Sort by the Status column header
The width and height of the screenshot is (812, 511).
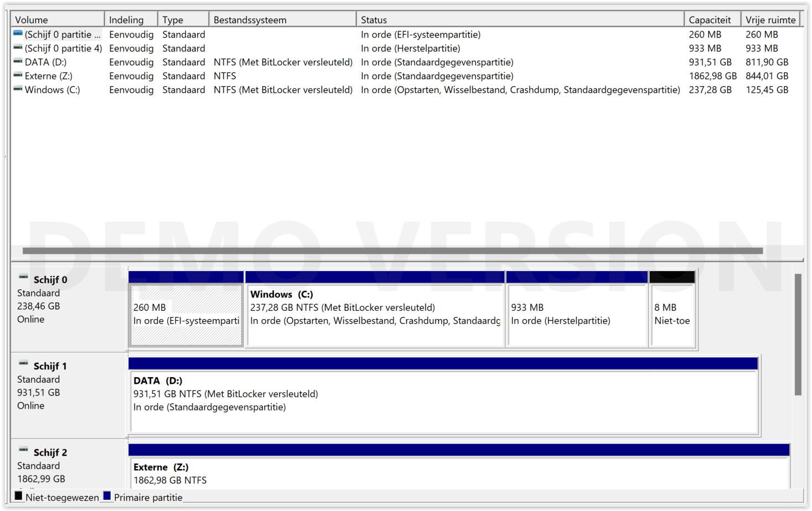[x=520, y=19]
